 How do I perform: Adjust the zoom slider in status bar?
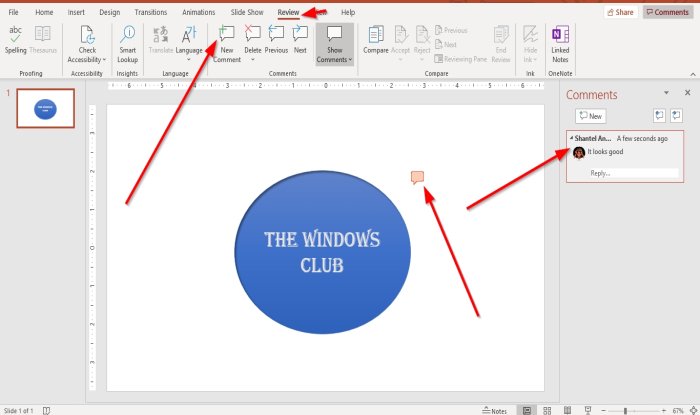click(x=625, y=410)
